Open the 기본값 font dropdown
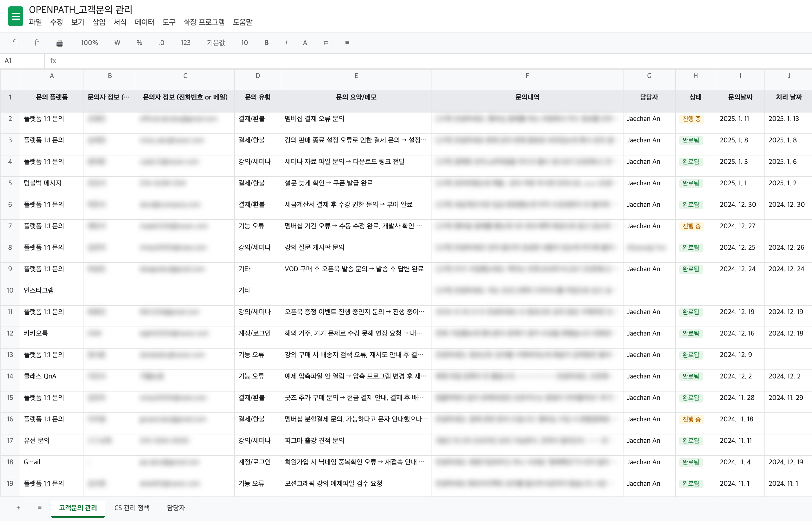Viewport: 812px width, 522px height. click(x=216, y=43)
